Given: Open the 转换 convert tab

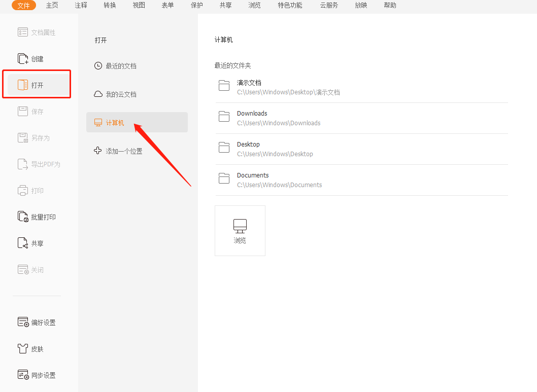Looking at the screenshot, I should (x=110, y=6).
